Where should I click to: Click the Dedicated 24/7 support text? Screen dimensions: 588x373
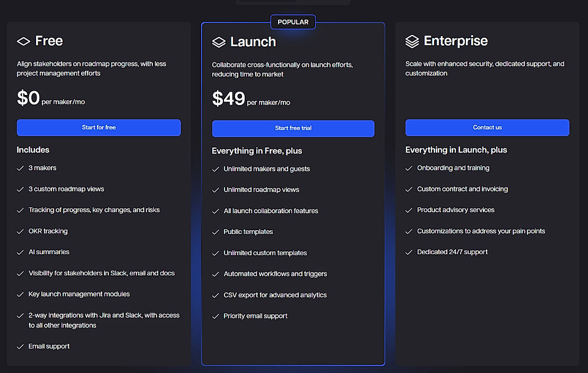tap(452, 252)
